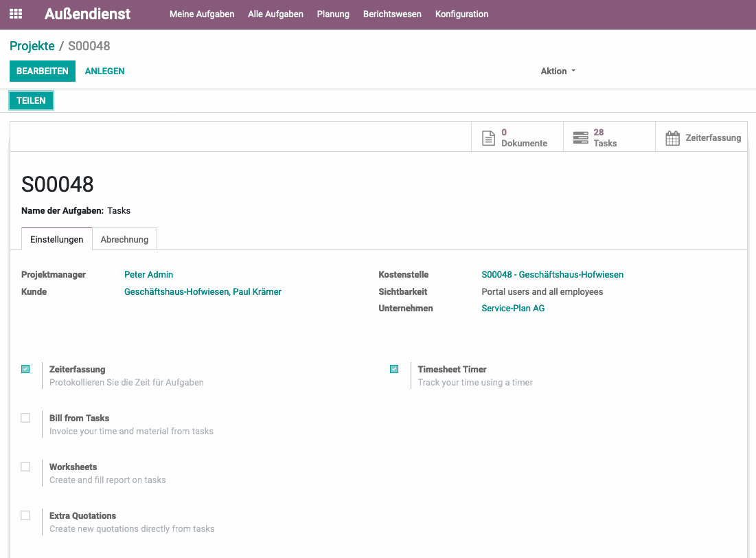This screenshot has width=756, height=558.
Task: Click the Dokumente file icon
Action: pyautogui.click(x=488, y=138)
